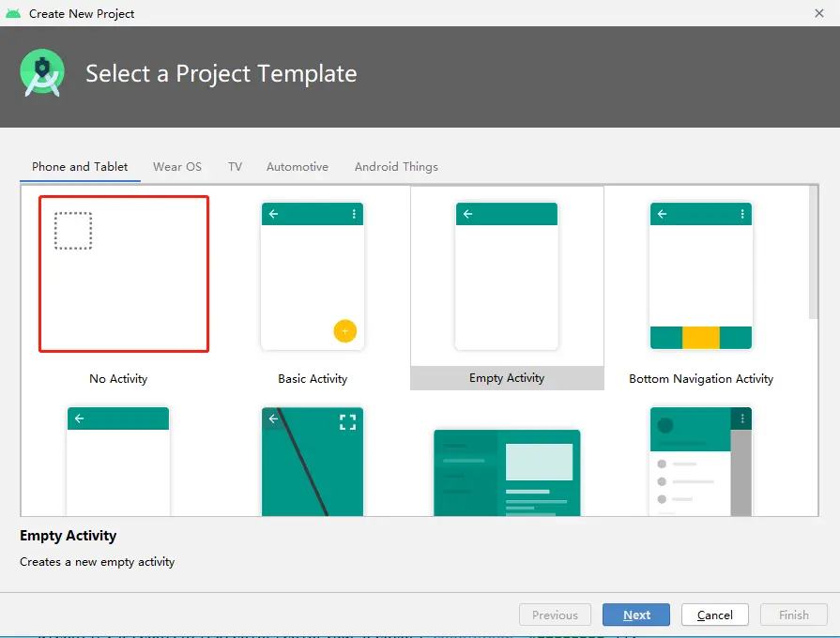Open the TV templates tab
The width and height of the screenshot is (840, 638).
[x=235, y=166]
